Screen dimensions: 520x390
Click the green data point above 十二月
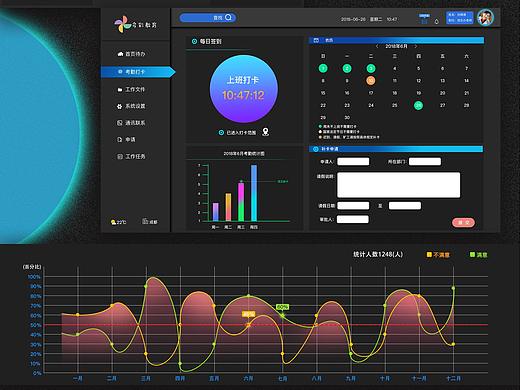[x=453, y=288]
